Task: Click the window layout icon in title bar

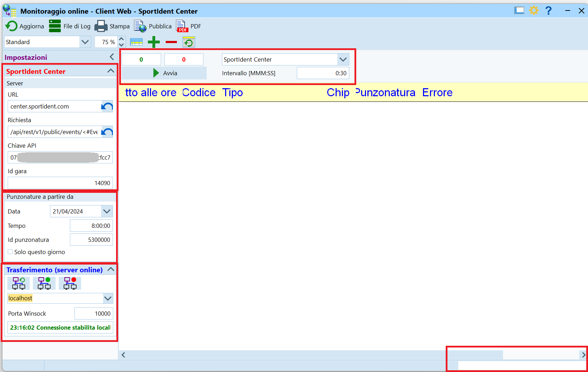Action: 519,10
